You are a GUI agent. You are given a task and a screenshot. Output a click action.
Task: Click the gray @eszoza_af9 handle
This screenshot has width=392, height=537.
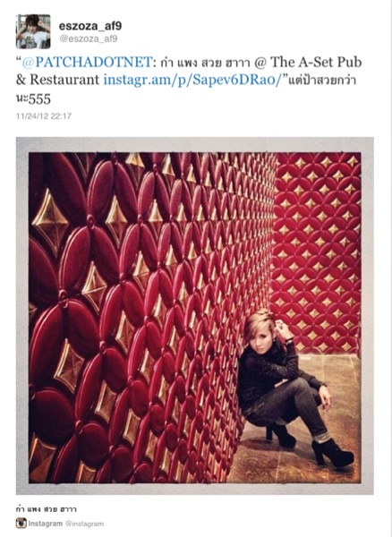coord(89,38)
